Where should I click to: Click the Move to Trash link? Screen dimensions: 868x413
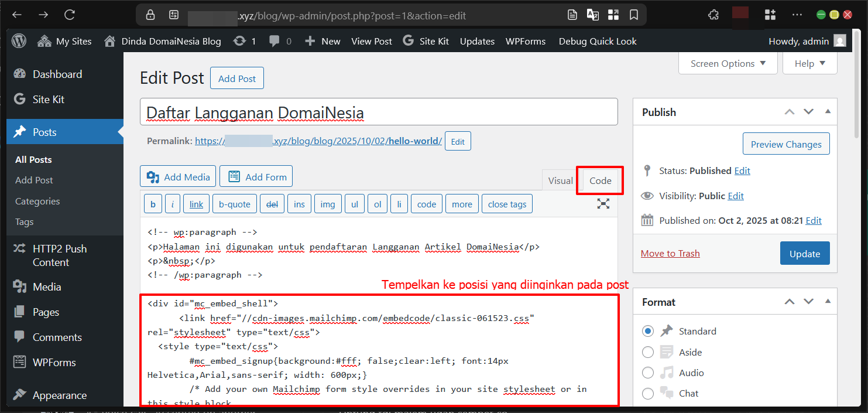(670, 253)
